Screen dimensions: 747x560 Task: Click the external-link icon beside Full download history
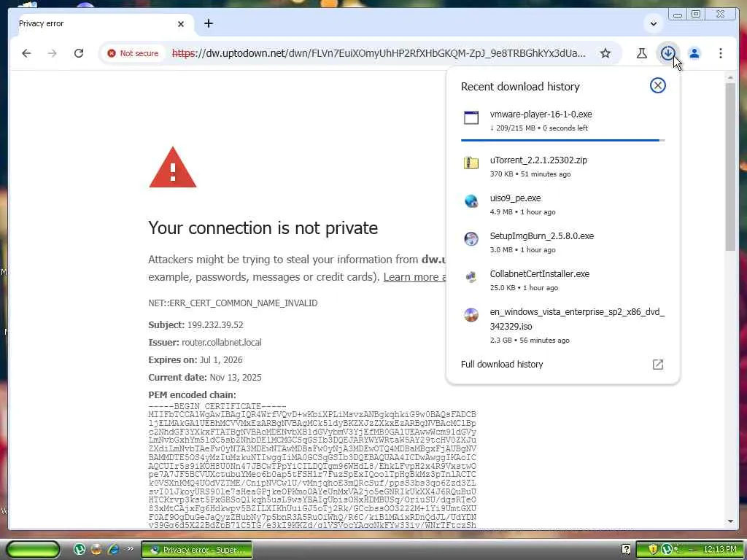click(658, 365)
